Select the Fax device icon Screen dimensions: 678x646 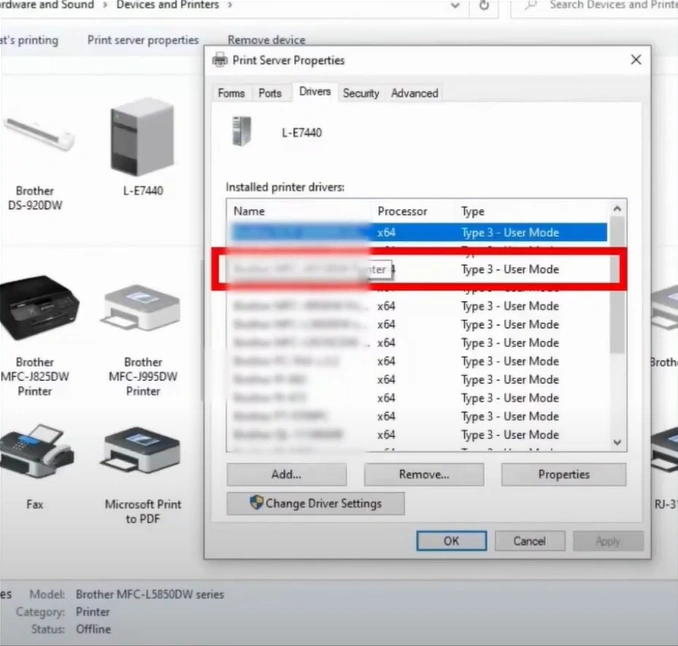[35, 455]
